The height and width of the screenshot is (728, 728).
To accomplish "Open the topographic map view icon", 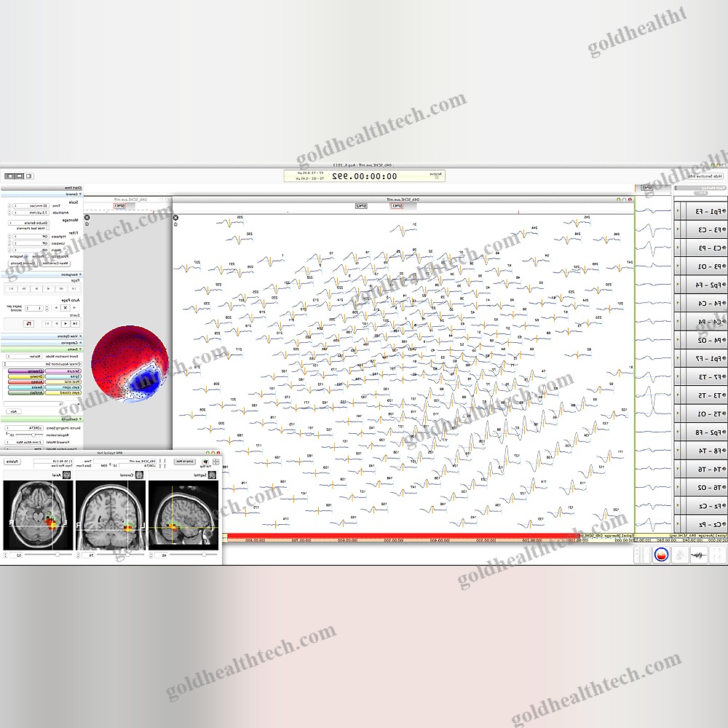I will point(661,554).
